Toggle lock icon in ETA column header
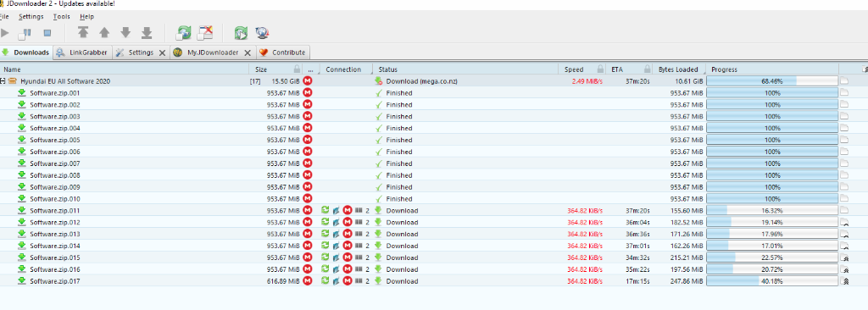This screenshot has height=310, width=868. tap(647, 69)
